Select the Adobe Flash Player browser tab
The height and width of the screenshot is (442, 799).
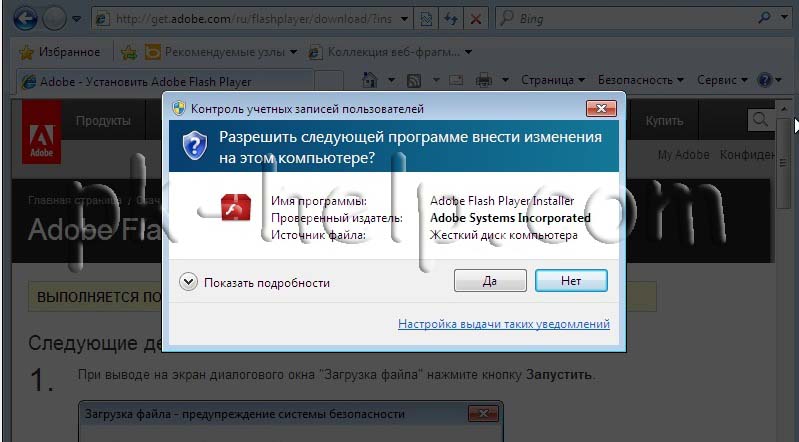[x=165, y=82]
